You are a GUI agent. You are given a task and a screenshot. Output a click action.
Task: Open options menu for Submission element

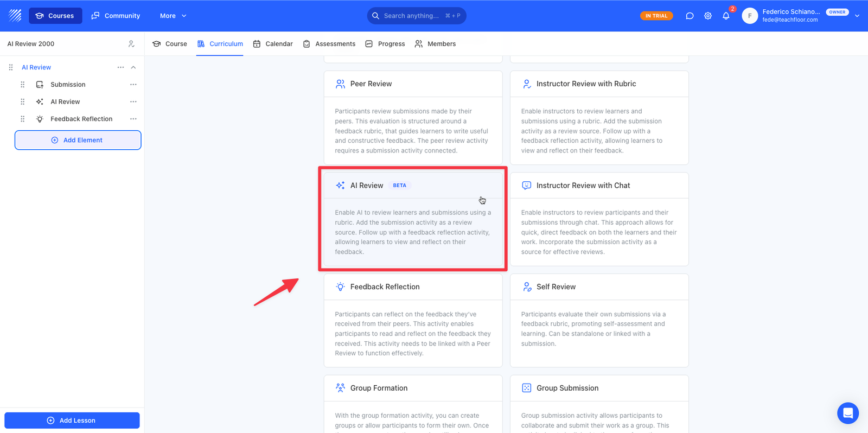point(133,85)
